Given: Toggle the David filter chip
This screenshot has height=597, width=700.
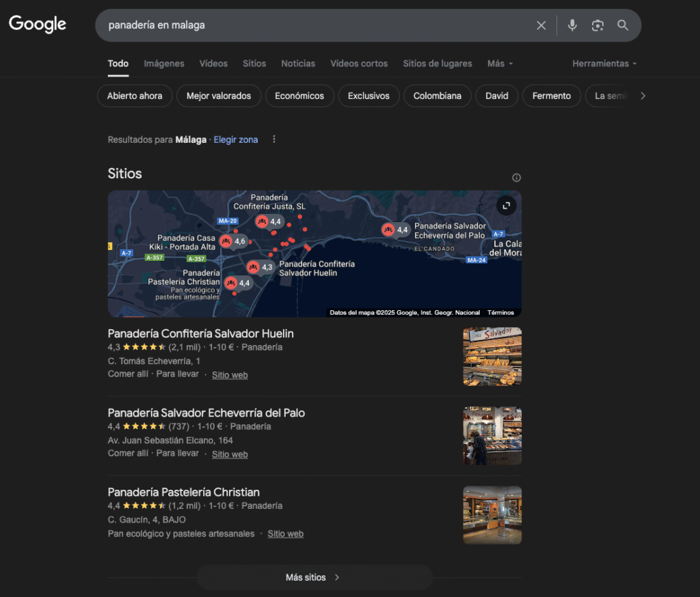Looking at the screenshot, I should pyautogui.click(x=497, y=96).
